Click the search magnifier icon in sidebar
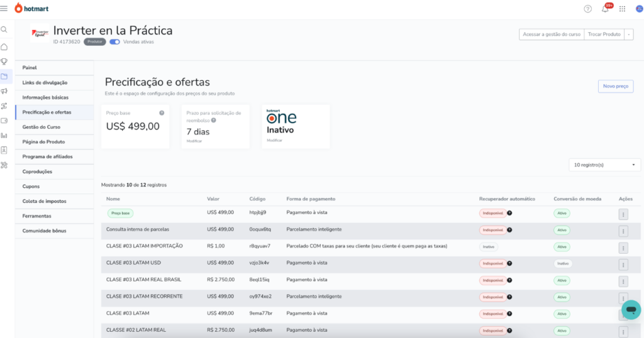This screenshot has width=644, height=338. click(4, 30)
